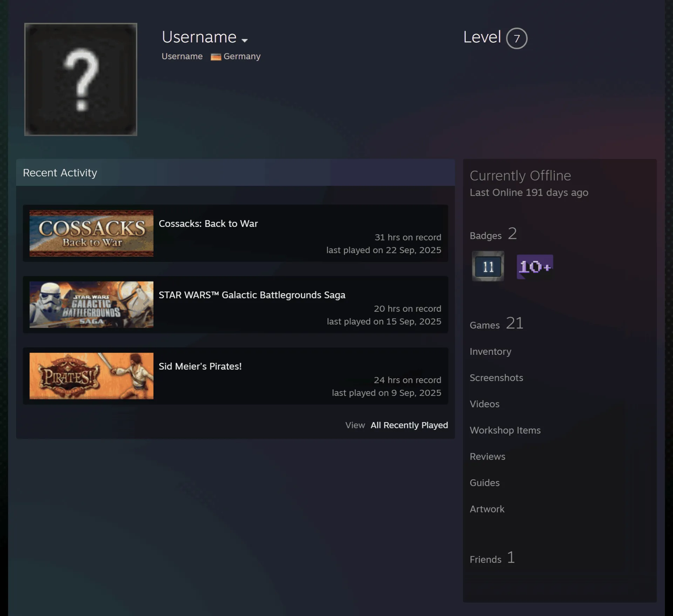Open the Workshop Items link
This screenshot has width=673, height=616.
[505, 431]
